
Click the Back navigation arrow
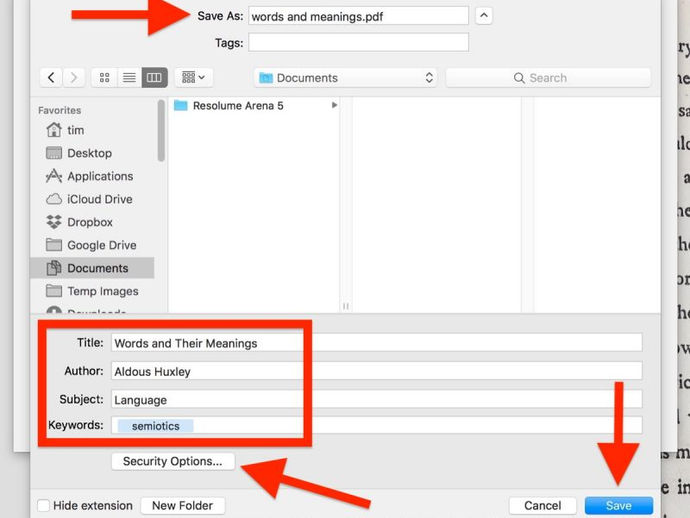pos(51,78)
